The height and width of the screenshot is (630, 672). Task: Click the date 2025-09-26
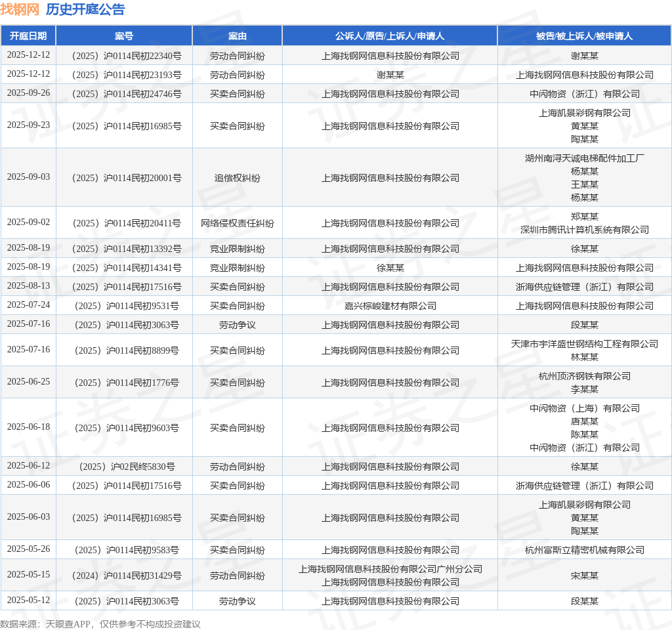tap(28, 93)
